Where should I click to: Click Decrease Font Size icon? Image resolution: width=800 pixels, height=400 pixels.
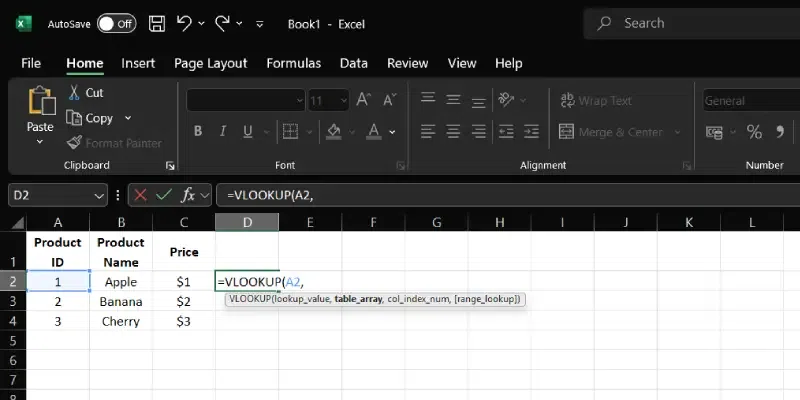click(390, 99)
